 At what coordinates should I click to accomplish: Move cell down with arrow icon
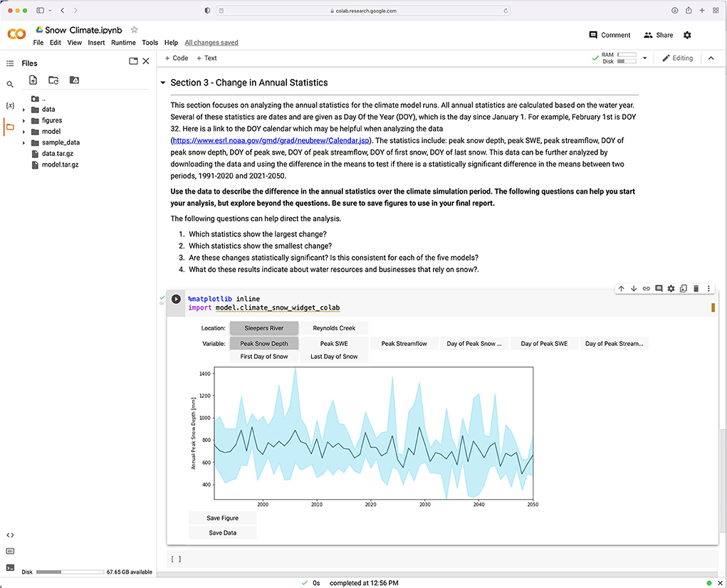pyautogui.click(x=634, y=289)
